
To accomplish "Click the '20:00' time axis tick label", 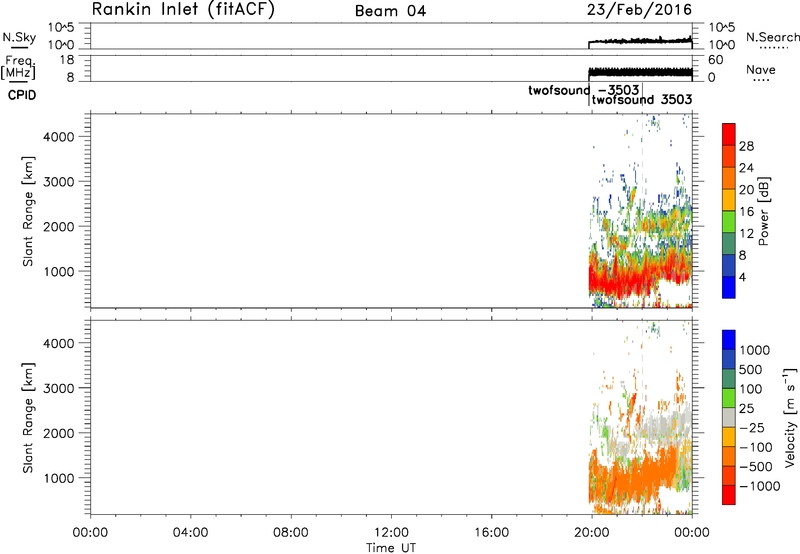I will (591, 533).
